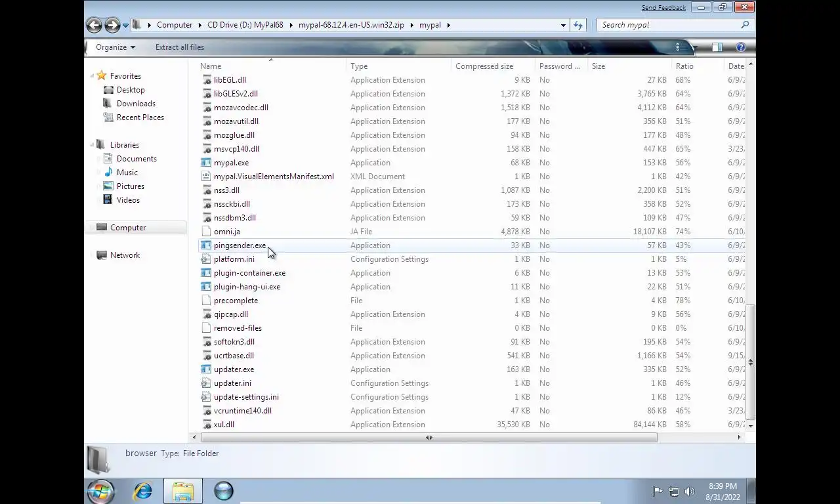
Task: Click the Show desktop strip on the taskbar
Action: point(751,491)
